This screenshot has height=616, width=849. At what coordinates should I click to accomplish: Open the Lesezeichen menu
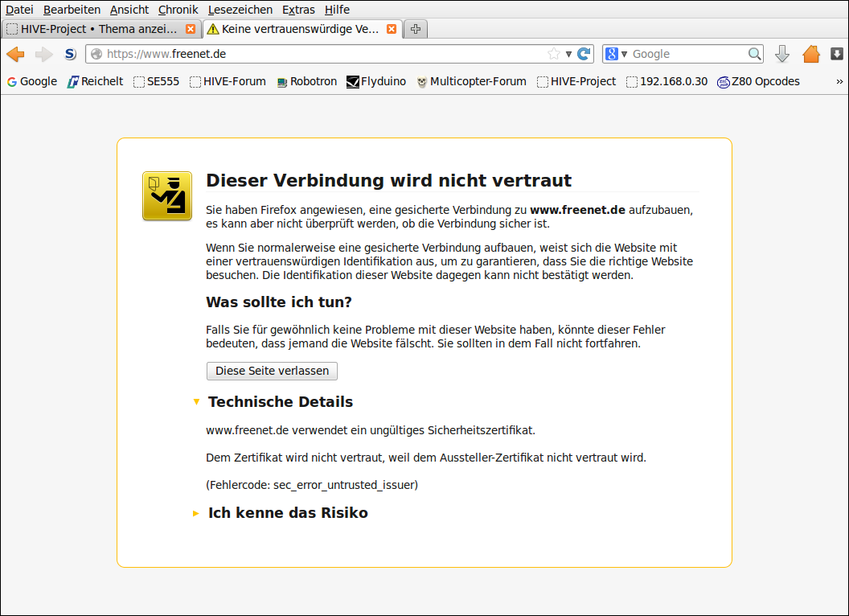[240, 10]
